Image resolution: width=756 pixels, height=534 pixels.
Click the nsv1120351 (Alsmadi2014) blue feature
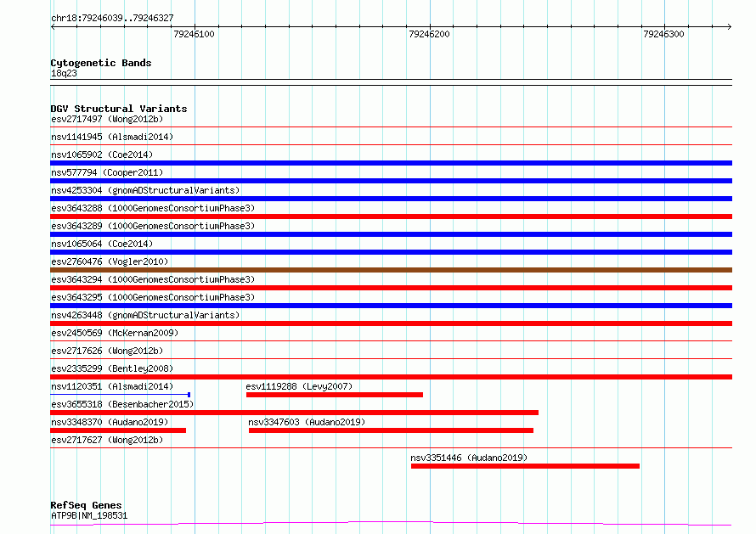[x=120, y=395]
